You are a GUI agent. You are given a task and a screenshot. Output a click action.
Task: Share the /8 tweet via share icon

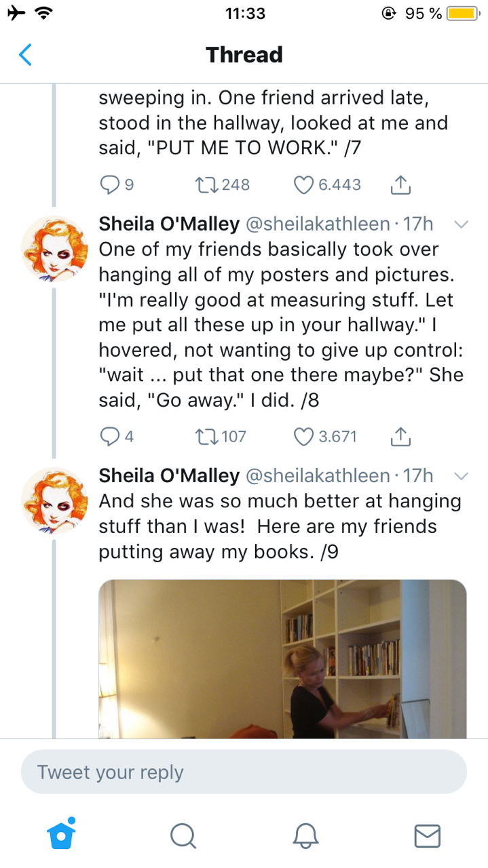(x=401, y=437)
